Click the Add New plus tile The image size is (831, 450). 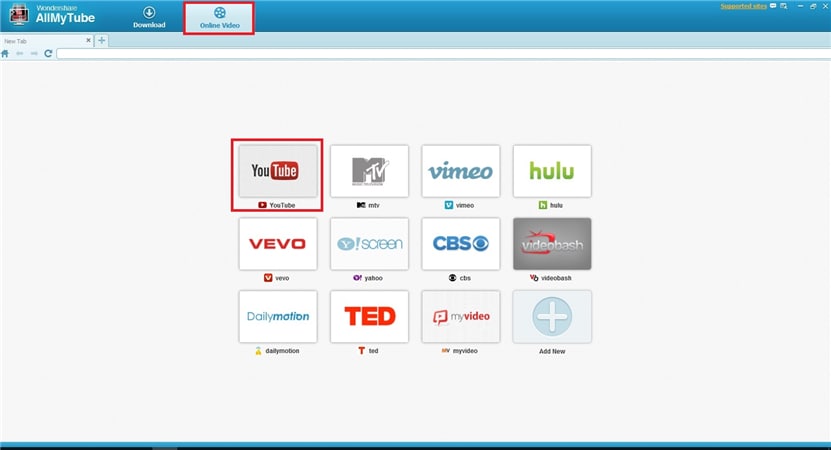pos(552,316)
